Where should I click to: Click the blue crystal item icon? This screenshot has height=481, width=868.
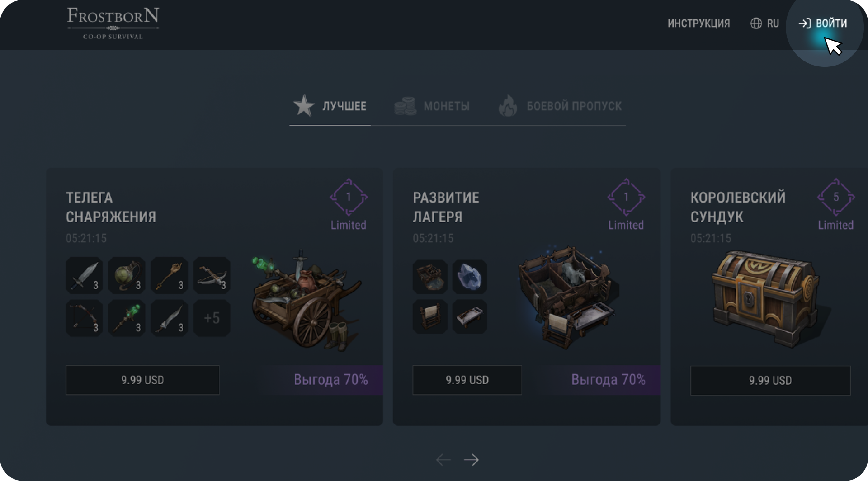pyautogui.click(x=470, y=277)
